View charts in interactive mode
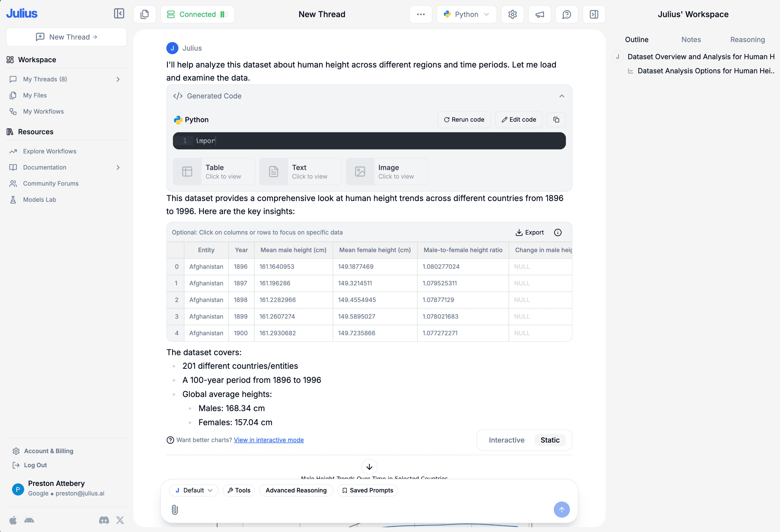 268,440
